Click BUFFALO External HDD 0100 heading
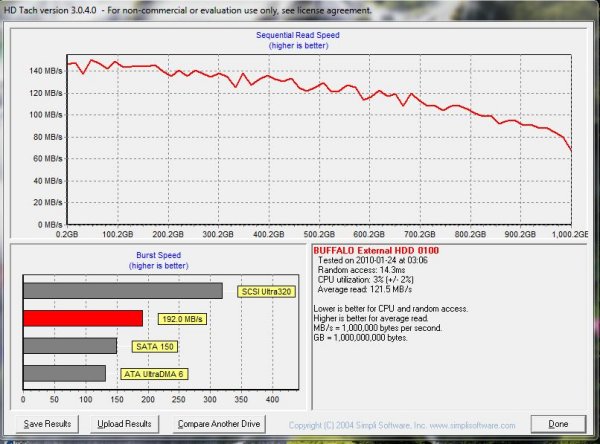Viewport: 600px width, 444px height. (376, 251)
